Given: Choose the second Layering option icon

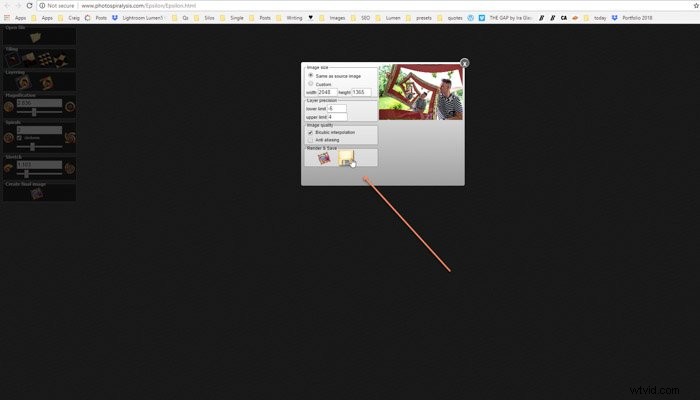Looking at the screenshot, I should pyautogui.click(x=46, y=83).
